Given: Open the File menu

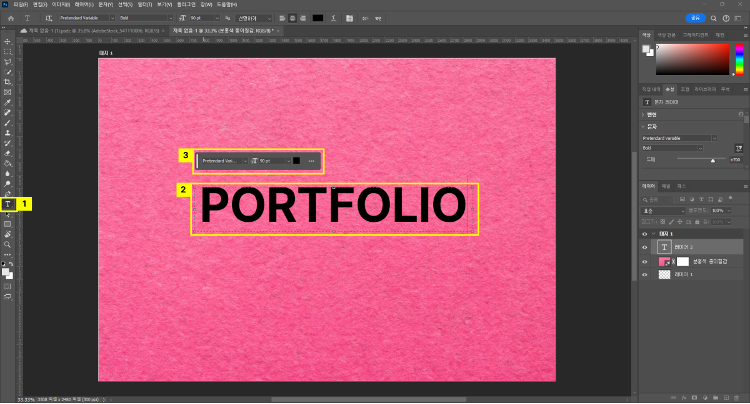Looking at the screenshot, I should [x=21, y=4].
